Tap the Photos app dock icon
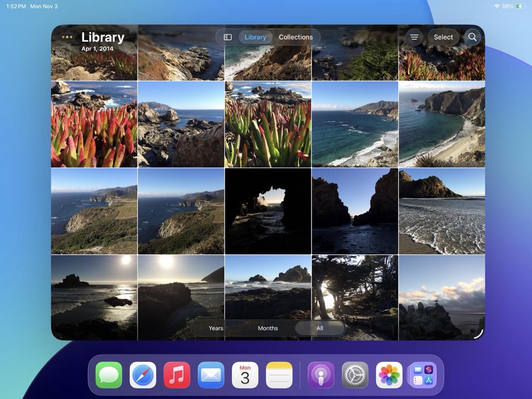The image size is (532, 399). click(x=389, y=375)
